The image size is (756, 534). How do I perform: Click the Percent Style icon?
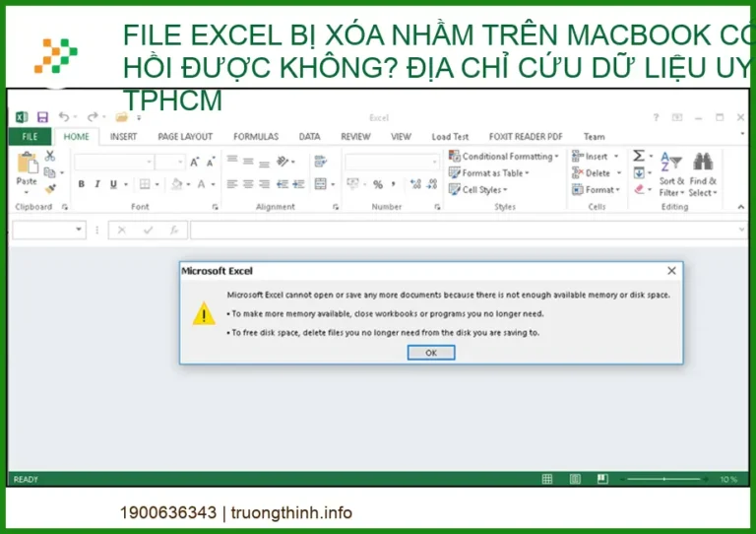[378, 184]
